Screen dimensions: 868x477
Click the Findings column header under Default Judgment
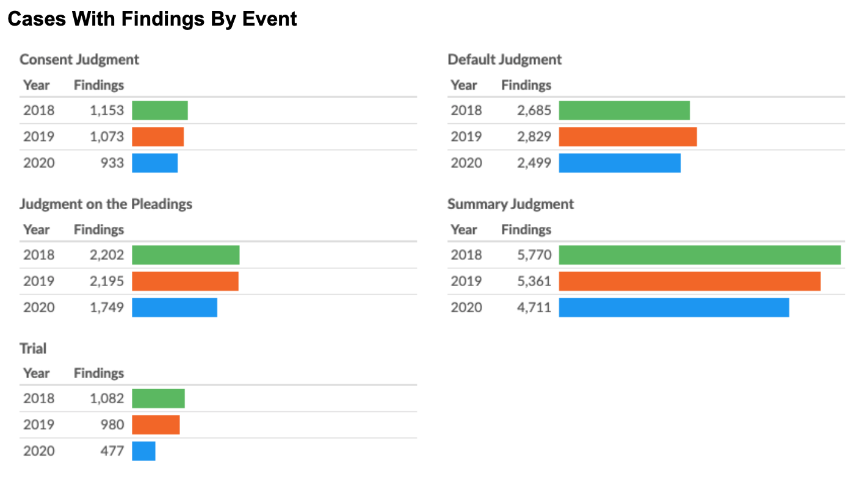coord(526,85)
